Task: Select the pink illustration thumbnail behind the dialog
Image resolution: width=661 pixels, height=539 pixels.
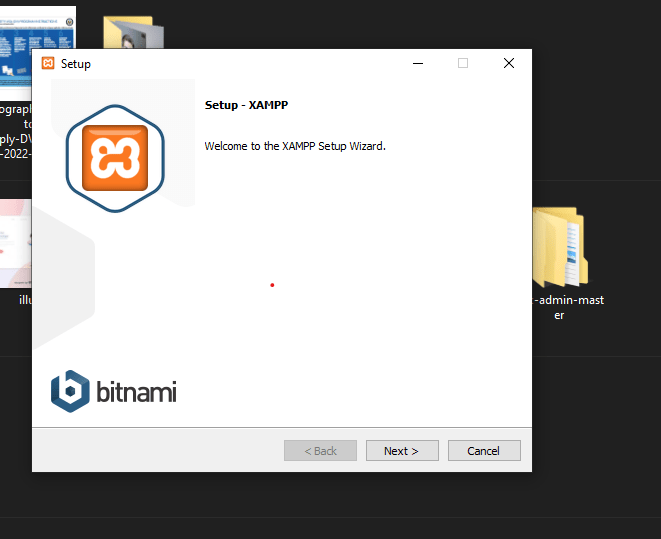Action: click(16, 244)
